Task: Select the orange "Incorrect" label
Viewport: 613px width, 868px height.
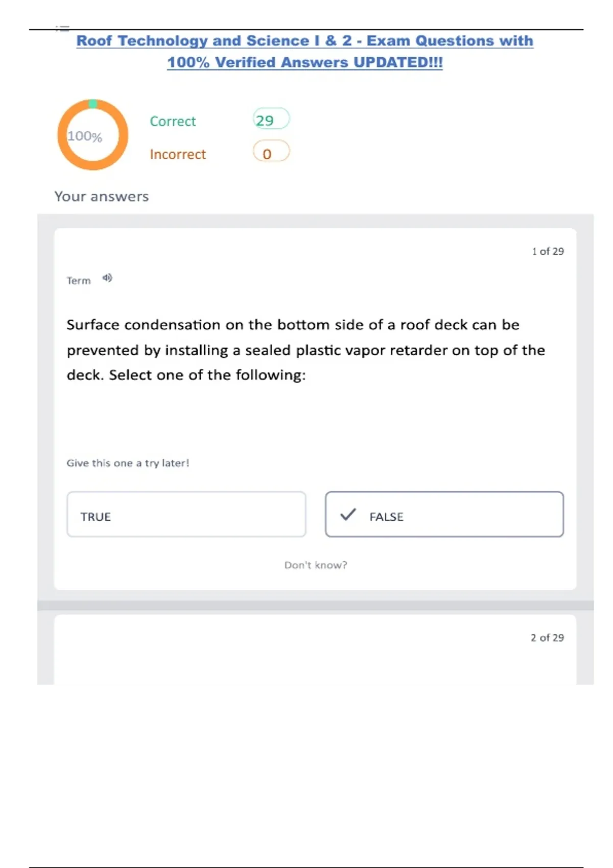Action: [x=178, y=154]
